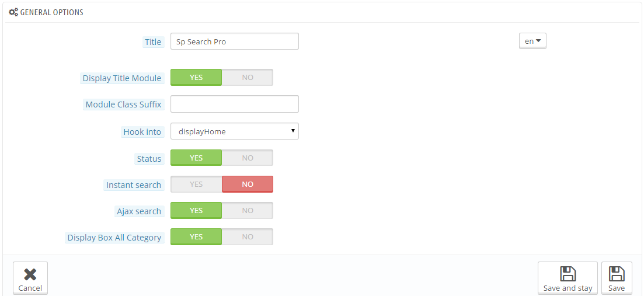Open the en language dropdown
This screenshot has width=644, height=296.
click(x=532, y=41)
